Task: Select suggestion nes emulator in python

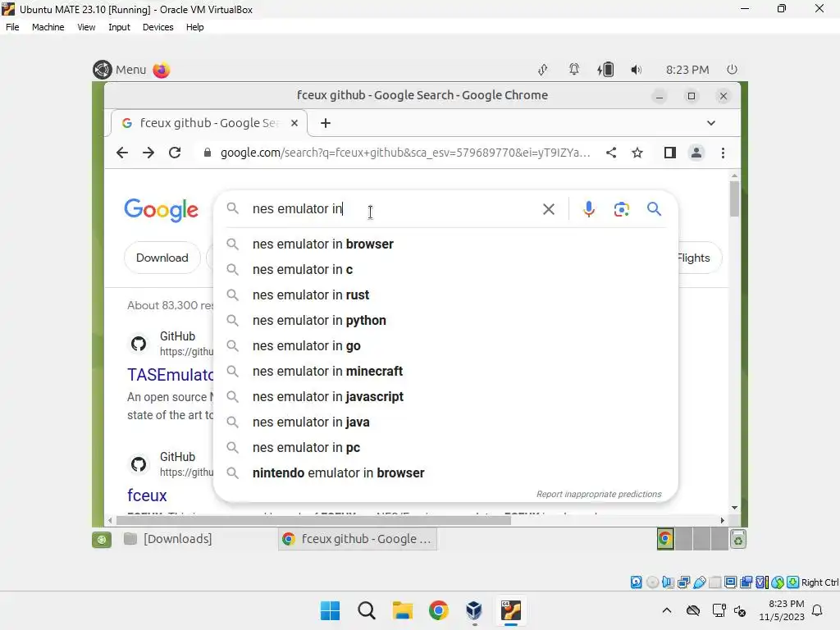Action: pos(445,321)
